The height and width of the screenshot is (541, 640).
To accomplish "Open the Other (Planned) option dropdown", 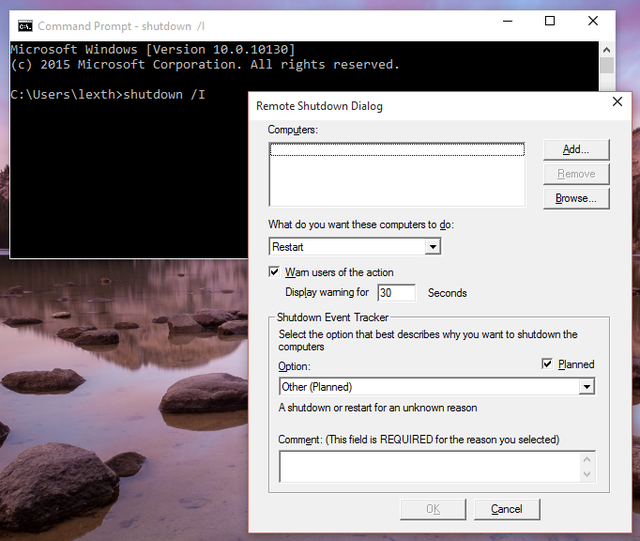I will click(587, 387).
